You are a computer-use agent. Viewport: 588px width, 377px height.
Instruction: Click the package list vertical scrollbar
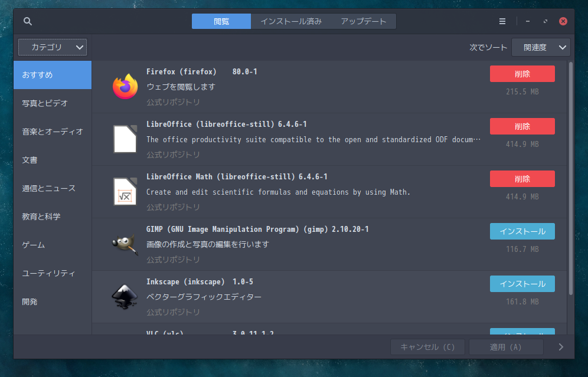571,178
